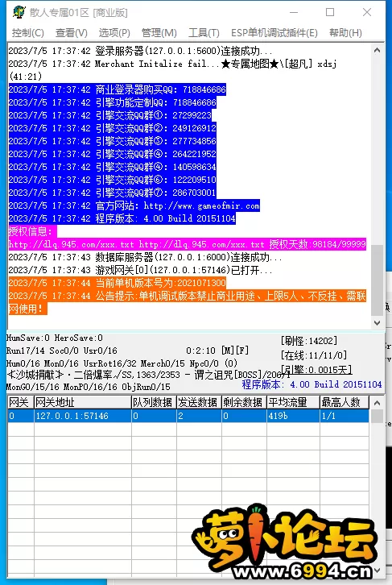
Task: Click the 网关 column header
Action: coord(20,402)
